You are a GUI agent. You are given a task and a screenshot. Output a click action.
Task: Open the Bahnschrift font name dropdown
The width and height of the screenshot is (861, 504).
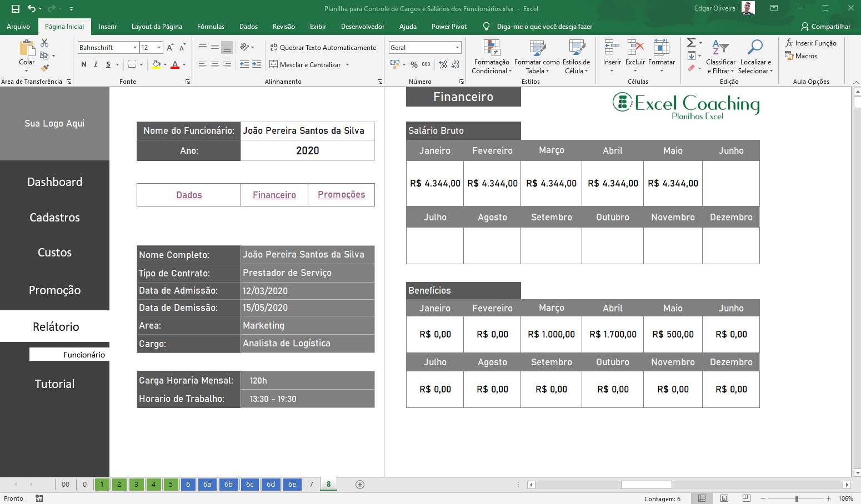coord(135,48)
